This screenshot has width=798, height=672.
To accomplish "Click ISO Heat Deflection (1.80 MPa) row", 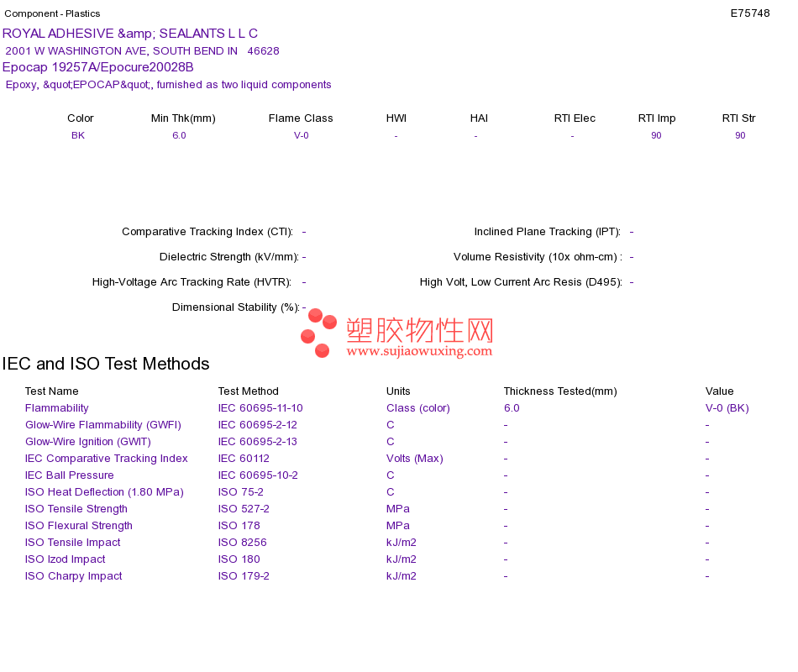I will [x=104, y=491].
